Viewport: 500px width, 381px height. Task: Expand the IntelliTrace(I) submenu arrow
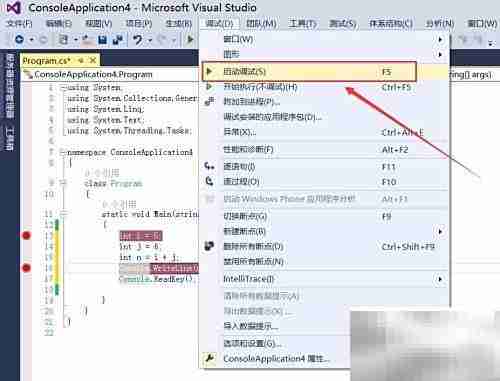440,279
